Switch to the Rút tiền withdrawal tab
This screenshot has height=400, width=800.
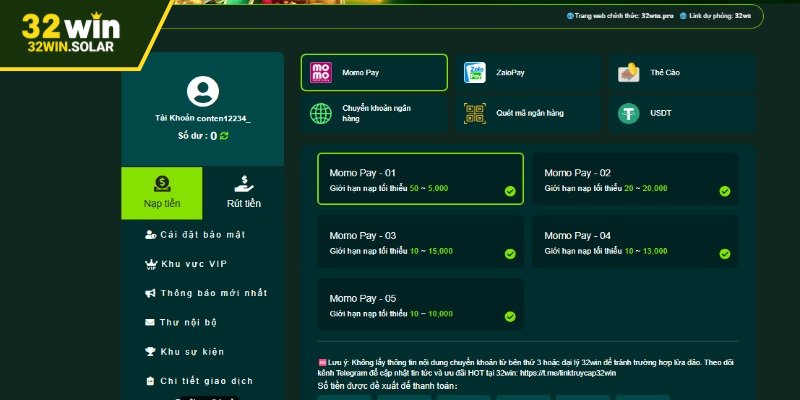point(243,193)
